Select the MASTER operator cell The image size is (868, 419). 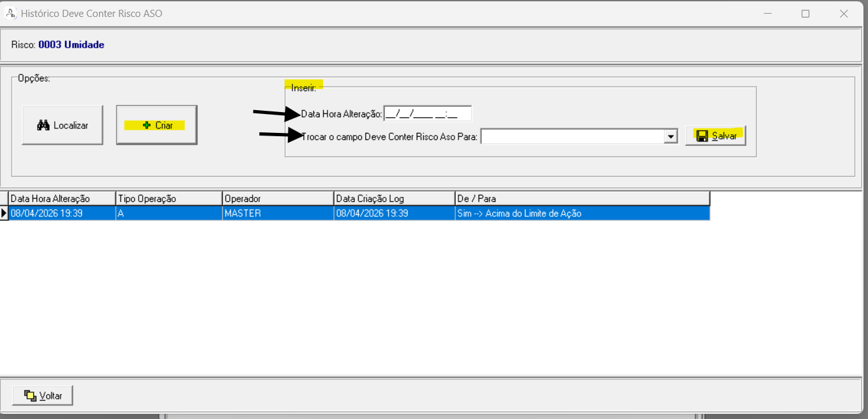point(277,213)
